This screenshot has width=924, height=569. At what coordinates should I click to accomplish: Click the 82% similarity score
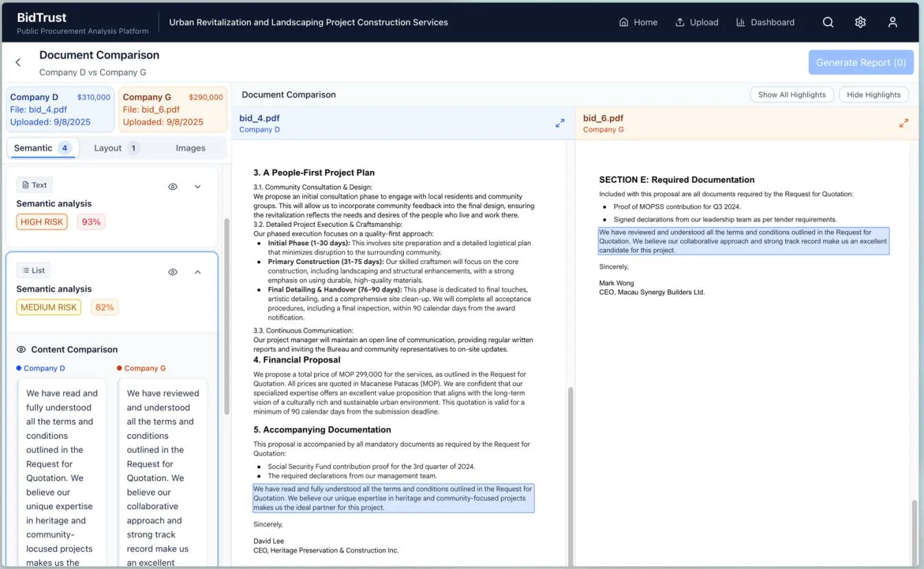coord(104,307)
